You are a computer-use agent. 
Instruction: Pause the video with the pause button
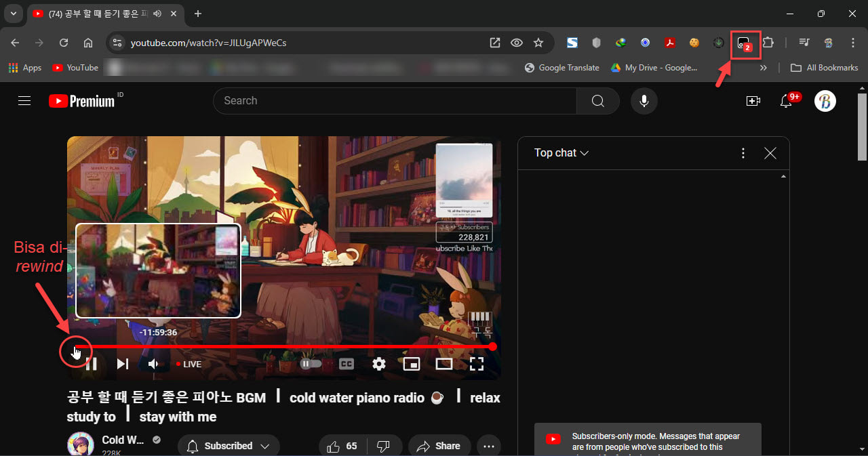92,364
